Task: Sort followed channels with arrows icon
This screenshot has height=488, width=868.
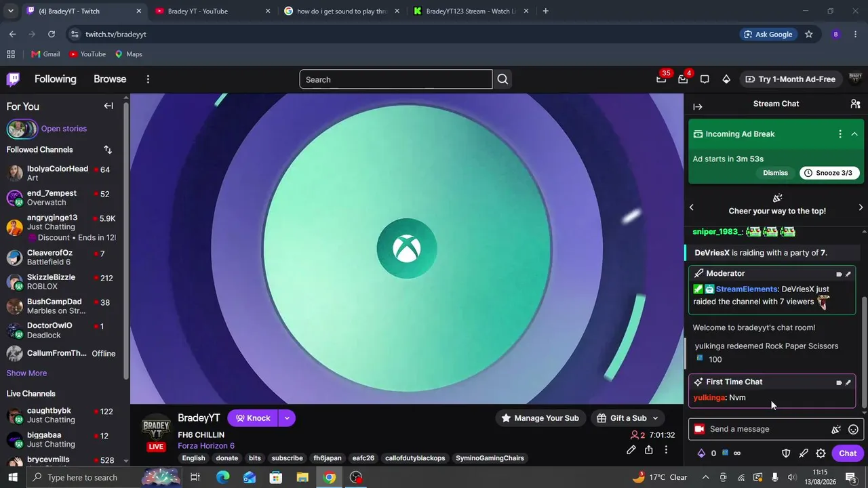Action: coord(108,150)
